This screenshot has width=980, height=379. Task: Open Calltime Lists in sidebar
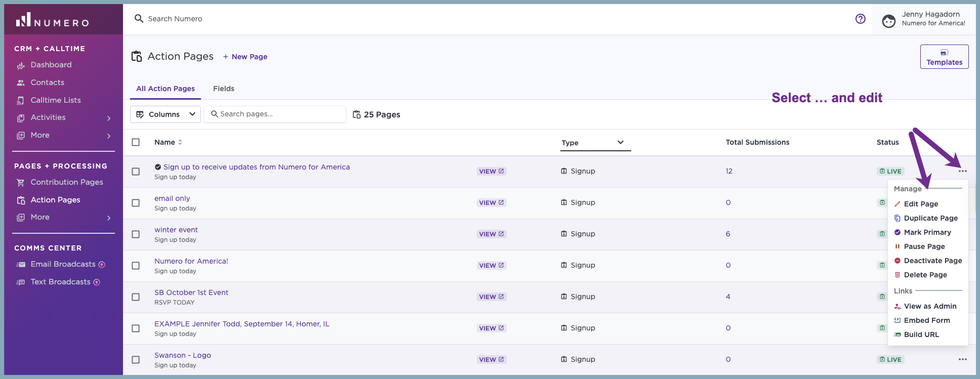click(55, 100)
